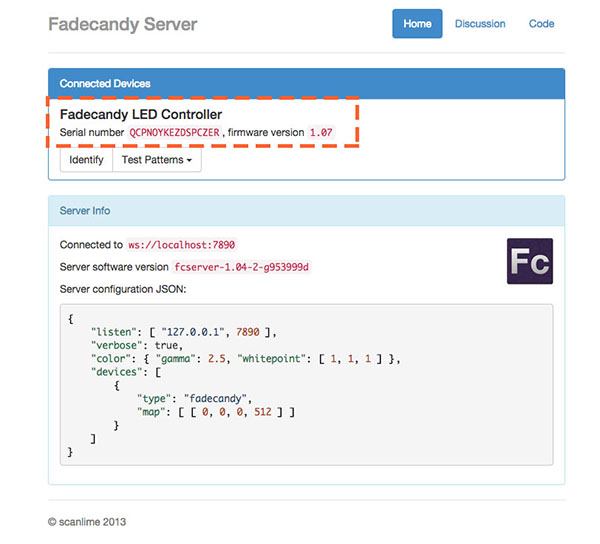
Task: Click the firmware version 1.07 value
Action: click(x=321, y=132)
